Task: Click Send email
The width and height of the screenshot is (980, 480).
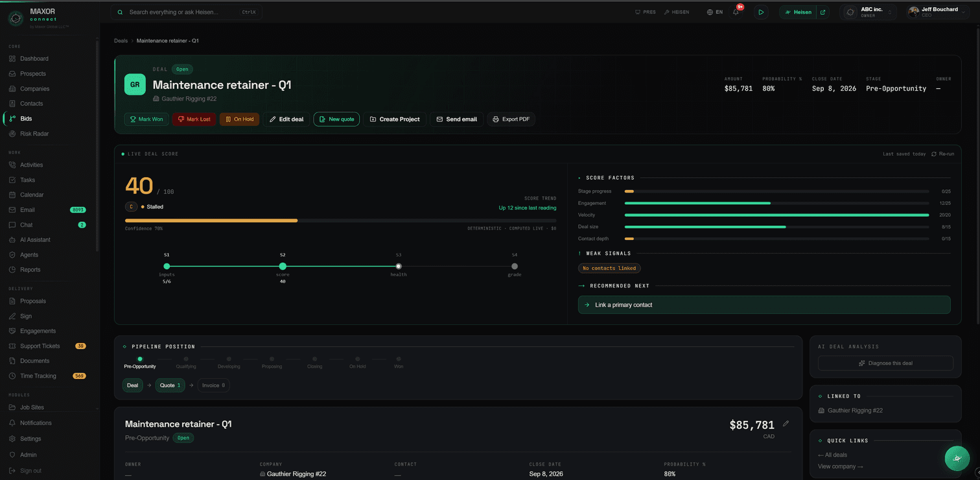Action: point(457,119)
